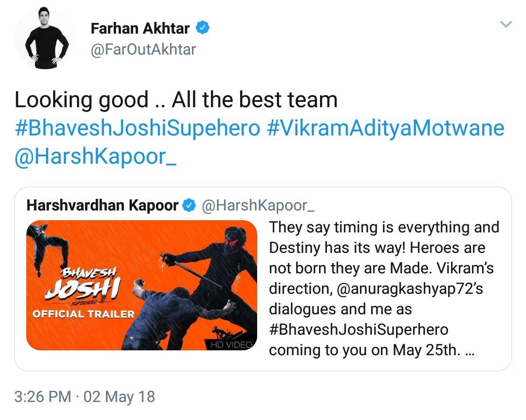The image size is (526, 420).
Task: Open the #BhaveshJoshiSupehero hashtag
Action: (x=137, y=129)
